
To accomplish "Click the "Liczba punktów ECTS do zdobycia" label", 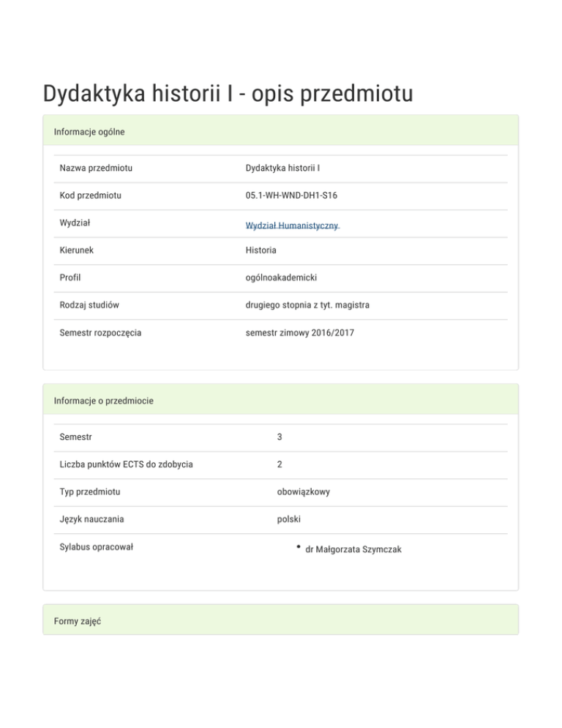I will coord(127,464).
